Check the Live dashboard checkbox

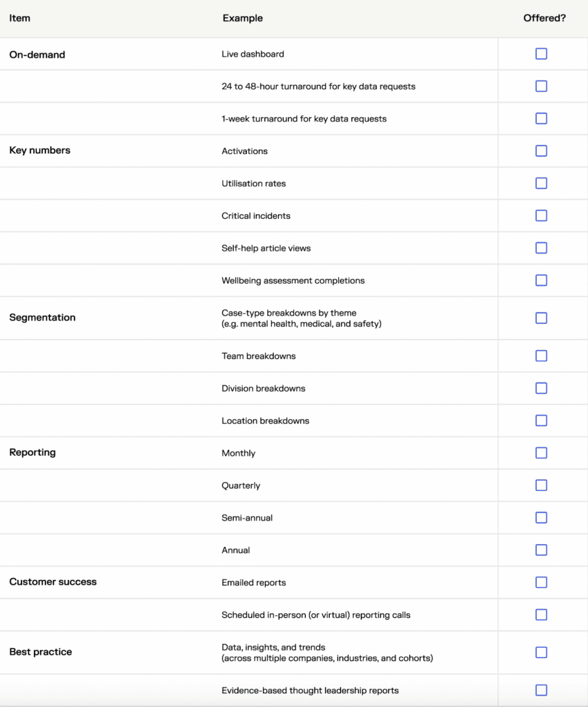541,54
